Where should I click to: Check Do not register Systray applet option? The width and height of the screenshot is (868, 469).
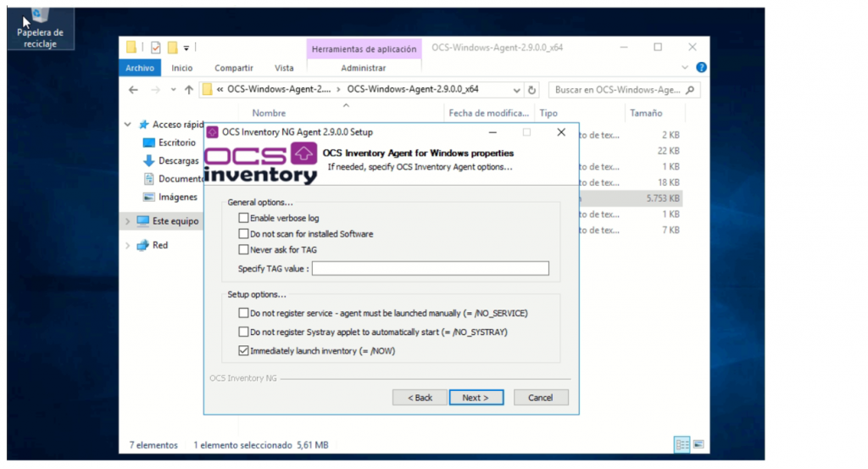point(243,332)
